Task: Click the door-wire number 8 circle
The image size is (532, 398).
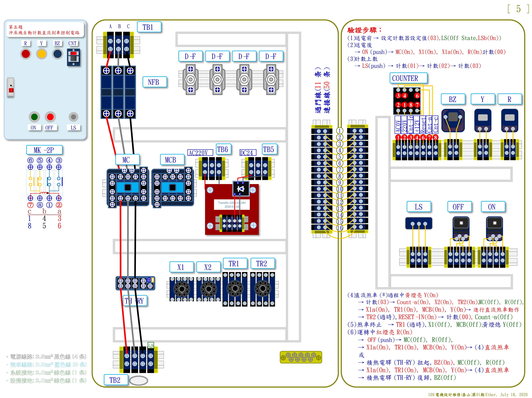Action: coord(340,176)
